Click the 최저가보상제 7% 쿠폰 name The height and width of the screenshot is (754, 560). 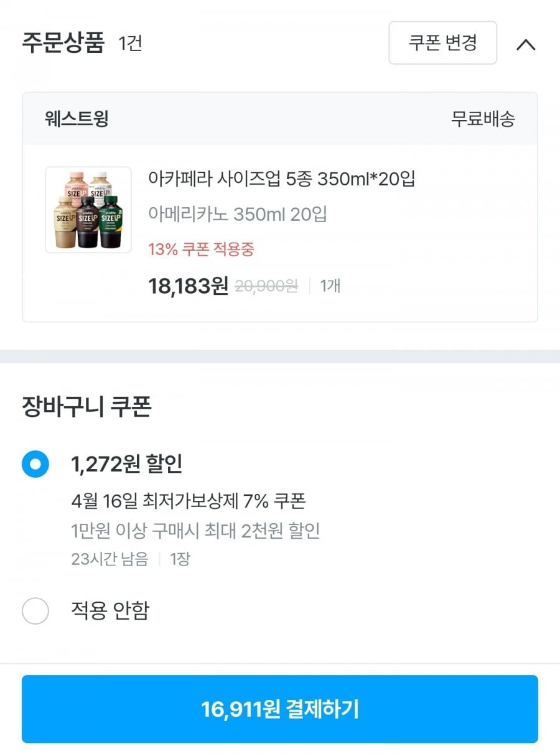[188, 501]
